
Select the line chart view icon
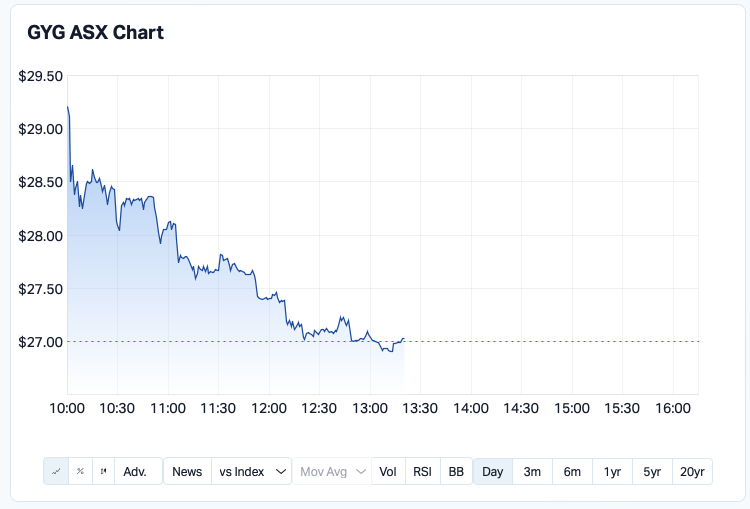[x=55, y=471]
